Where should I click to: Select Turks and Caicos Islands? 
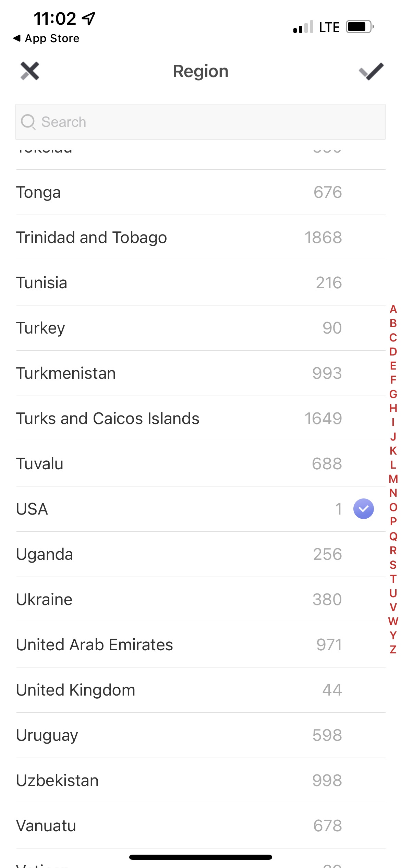coord(200,419)
